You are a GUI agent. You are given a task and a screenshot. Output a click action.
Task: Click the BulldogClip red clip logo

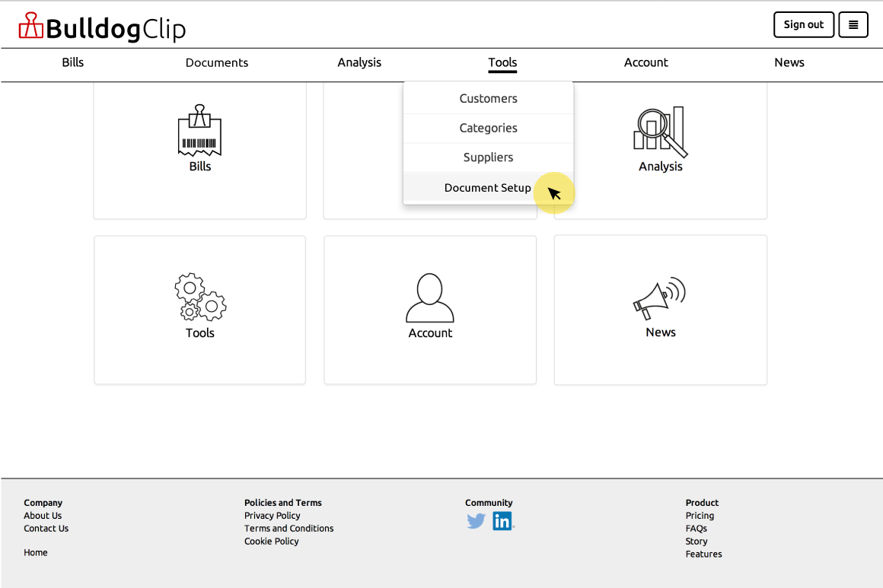tap(30, 26)
